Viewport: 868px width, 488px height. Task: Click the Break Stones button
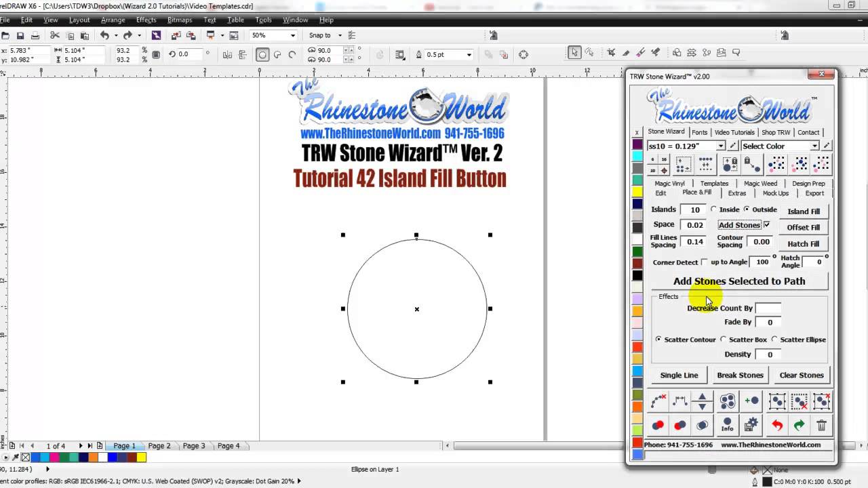(x=740, y=375)
